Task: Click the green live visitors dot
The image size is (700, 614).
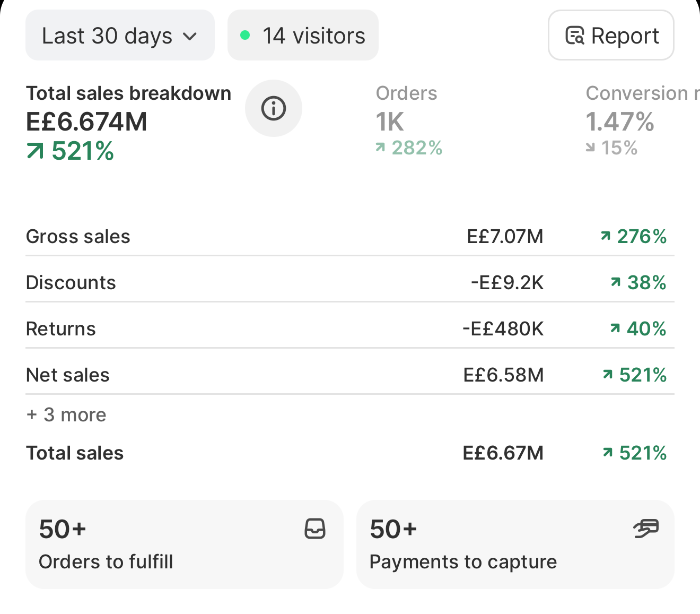Action: tap(245, 36)
